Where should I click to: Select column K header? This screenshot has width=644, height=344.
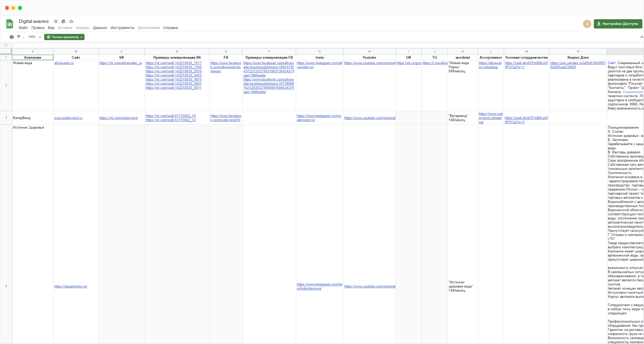click(x=463, y=52)
